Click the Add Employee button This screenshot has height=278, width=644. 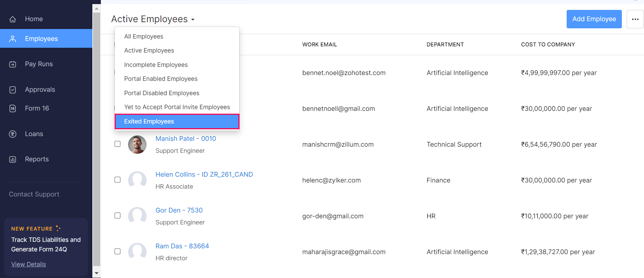tap(594, 19)
